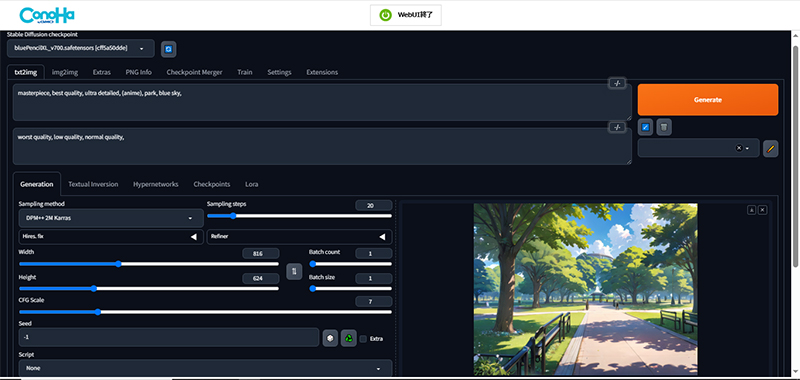The width and height of the screenshot is (800, 380).
Task: Click the Height number field showing 624
Action: tap(261, 278)
